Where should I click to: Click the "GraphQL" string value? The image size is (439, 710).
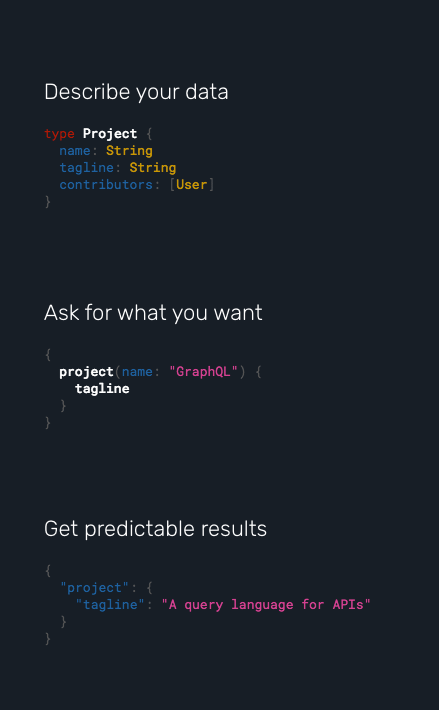[x=203, y=372]
